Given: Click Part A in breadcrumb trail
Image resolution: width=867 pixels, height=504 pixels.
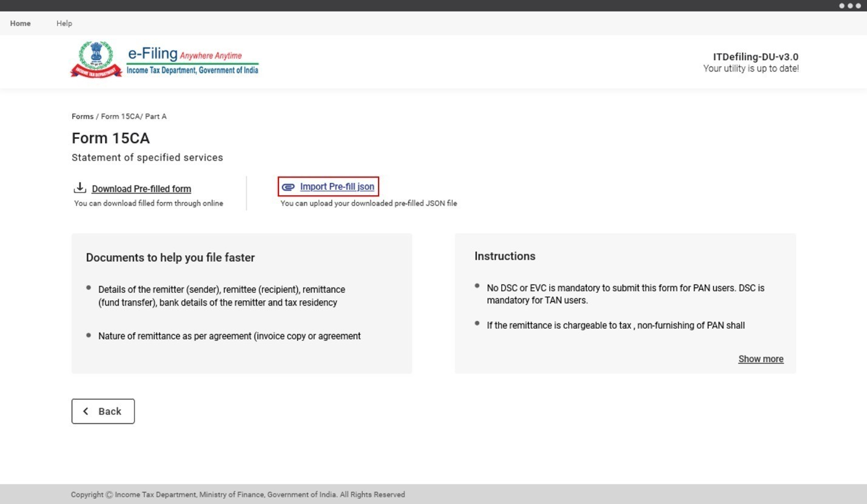Looking at the screenshot, I should pos(155,116).
